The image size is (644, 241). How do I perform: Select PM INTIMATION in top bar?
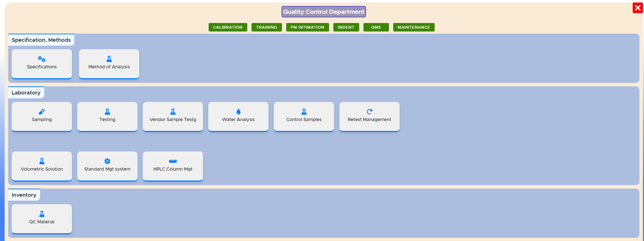click(307, 27)
